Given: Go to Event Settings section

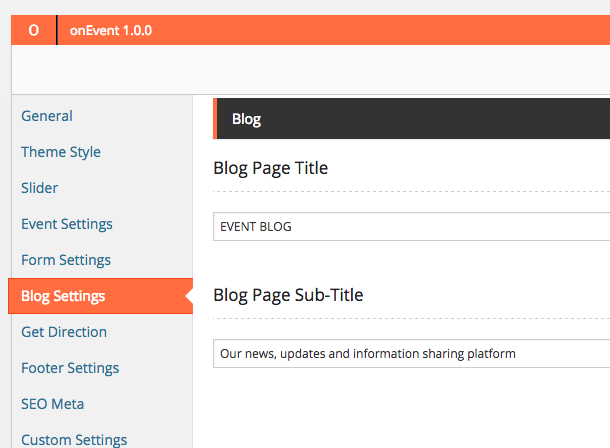Looking at the screenshot, I should [x=67, y=224].
